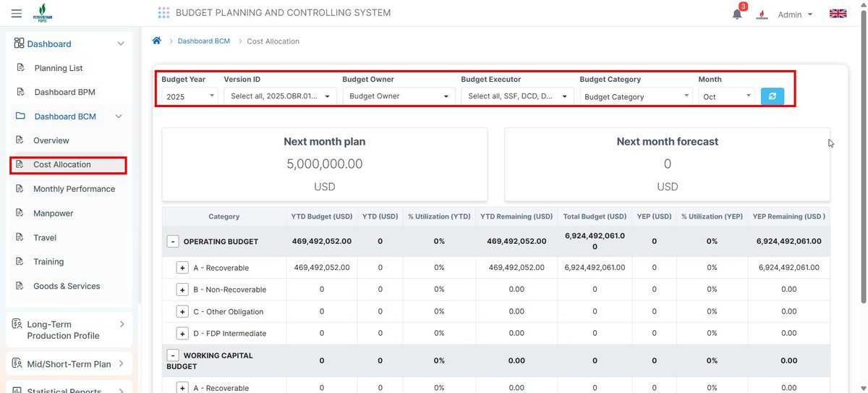This screenshot has width=868, height=393.
Task: Open the Version ID dropdown
Action: (x=280, y=96)
